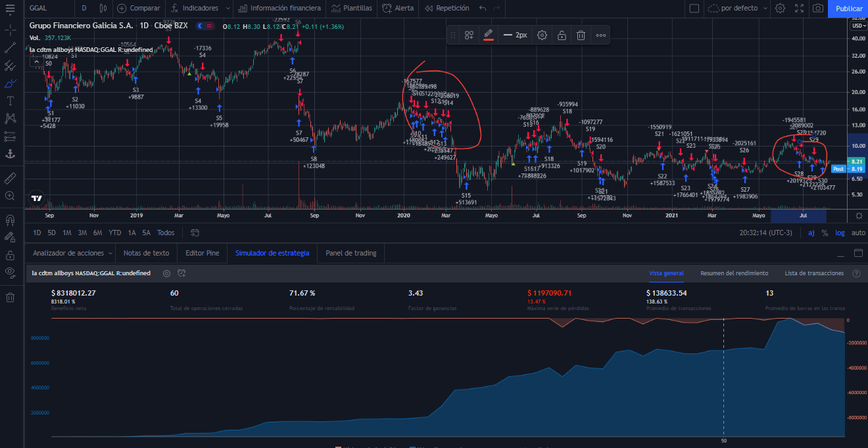Delete the selected drawing

[x=581, y=35]
